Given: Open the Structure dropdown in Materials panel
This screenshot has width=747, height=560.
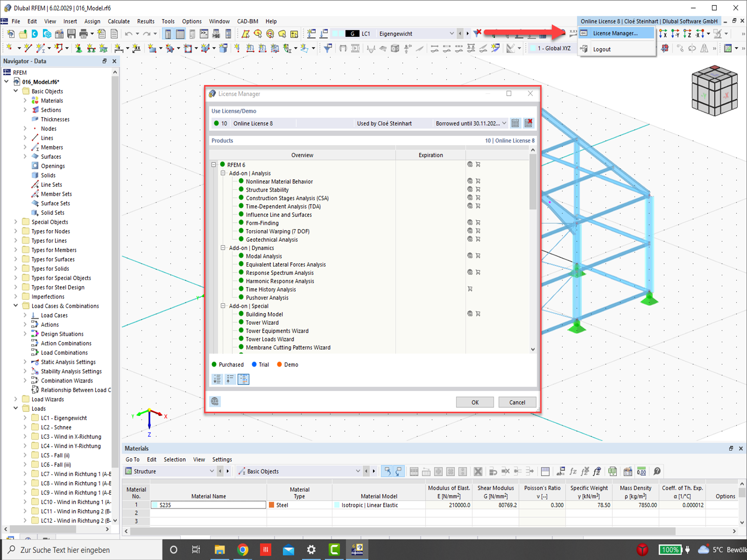Looking at the screenshot, I should tap(211, 471).
